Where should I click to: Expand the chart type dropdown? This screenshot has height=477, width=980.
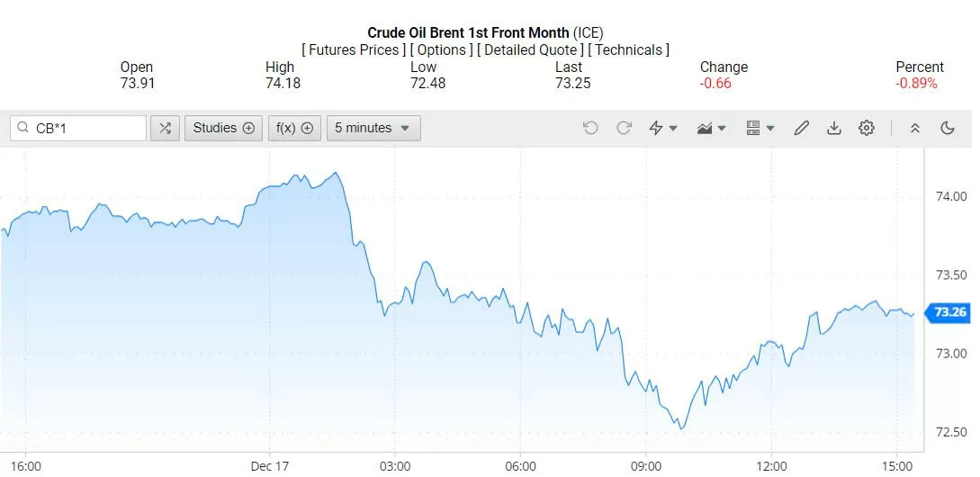tap(712, 128)
